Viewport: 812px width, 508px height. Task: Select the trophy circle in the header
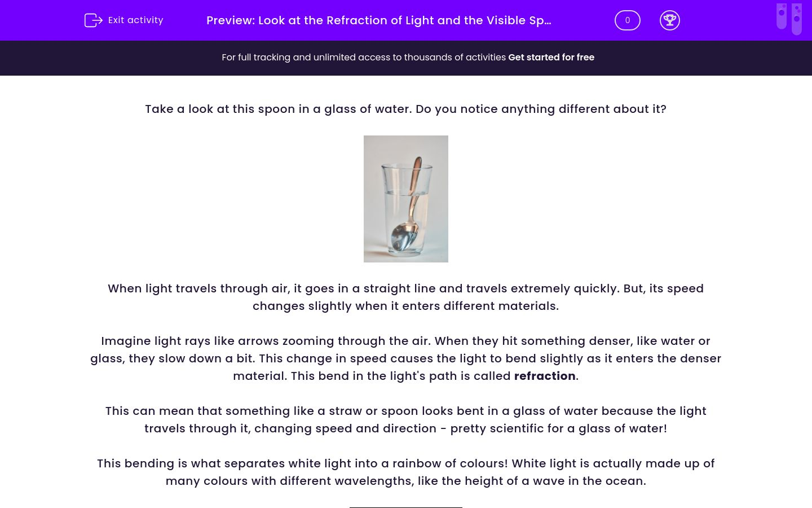[670, 20]
